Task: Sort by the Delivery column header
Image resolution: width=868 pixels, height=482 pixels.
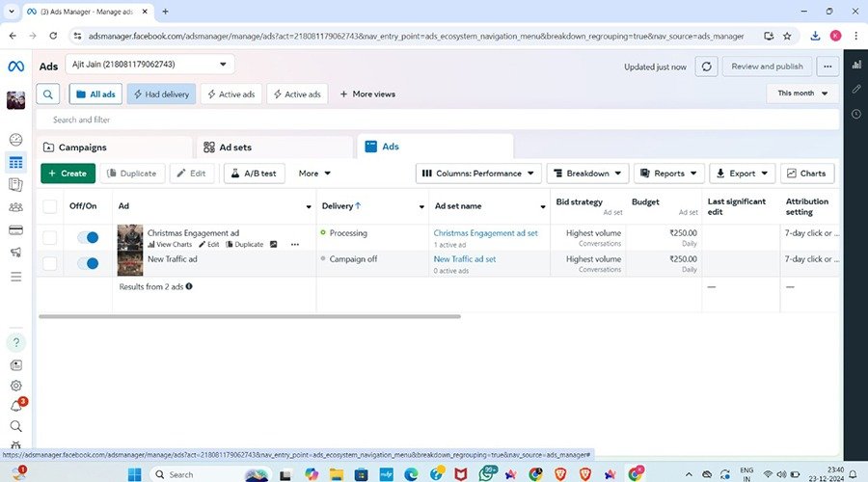Action: coord(341,206)
